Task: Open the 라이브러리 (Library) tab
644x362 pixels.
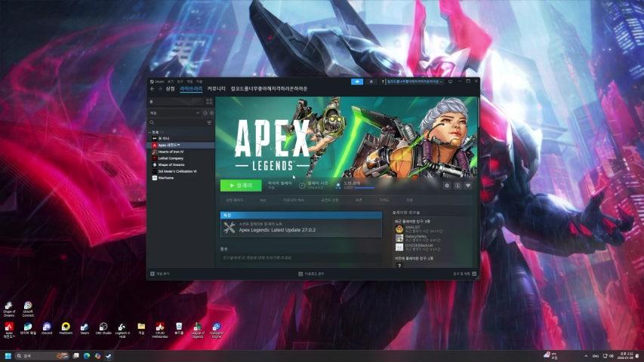Action: (x=191, y=89)
